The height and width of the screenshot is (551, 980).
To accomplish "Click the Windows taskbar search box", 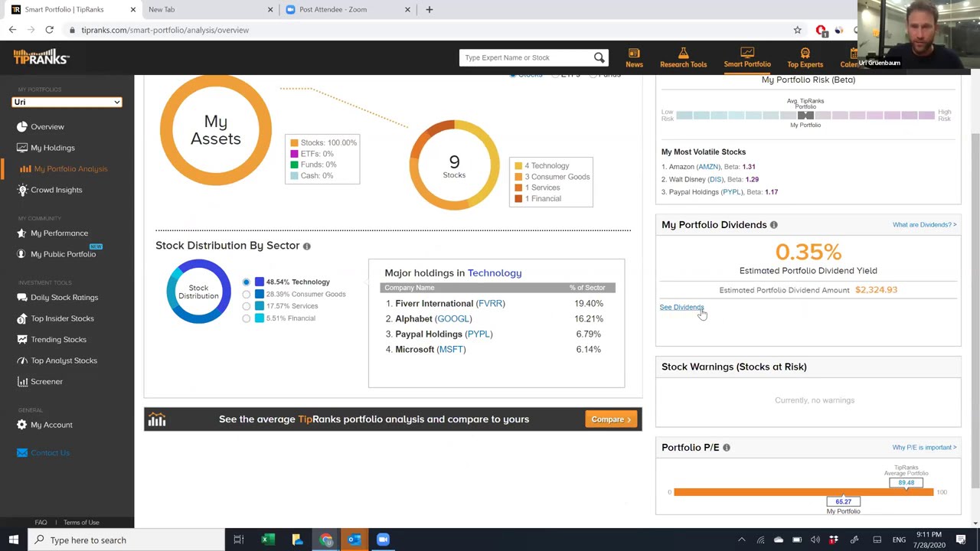I will pyautogui.click(x=126, y=540).
